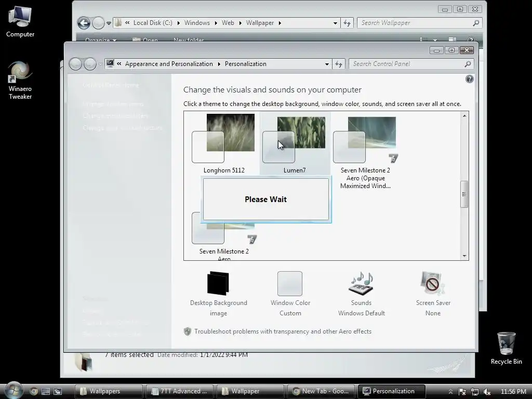Launch Chrome from the quick launch bar
The height and width of the screenshot is (399, 532).
[x=33, y=391]
